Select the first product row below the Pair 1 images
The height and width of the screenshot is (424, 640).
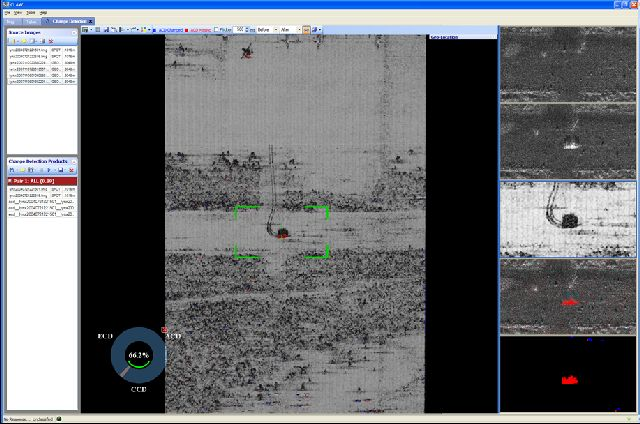[x=42, y=202]
